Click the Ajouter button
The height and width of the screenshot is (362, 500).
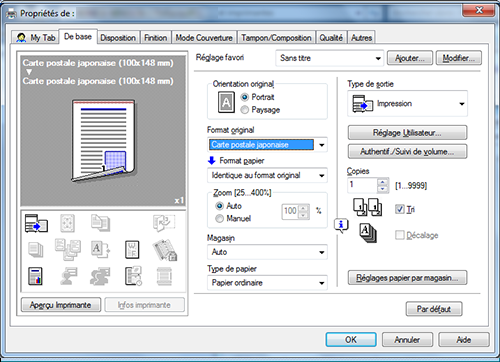point(410,58)
